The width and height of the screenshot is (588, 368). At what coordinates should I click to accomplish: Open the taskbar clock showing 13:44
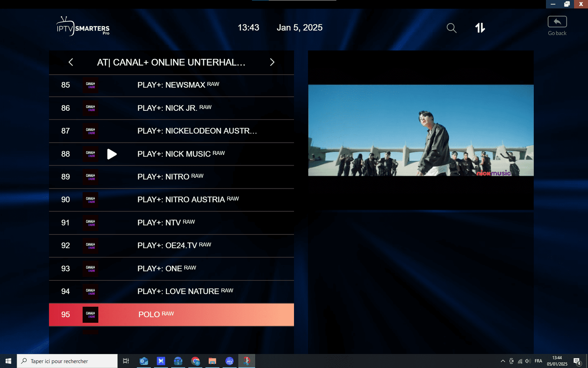pos(557,361)
